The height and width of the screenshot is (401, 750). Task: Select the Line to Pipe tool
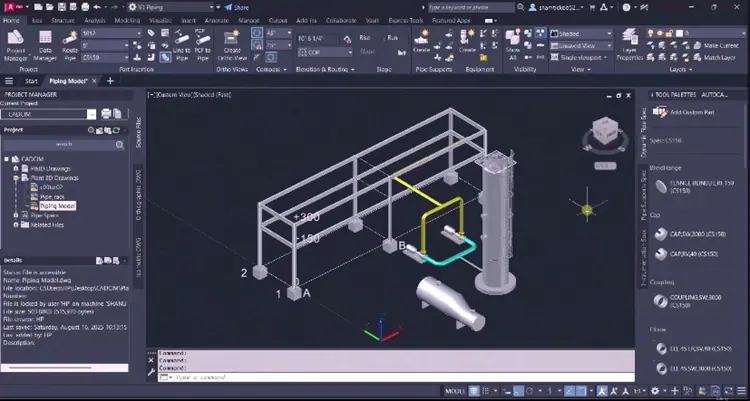point(181,46)
